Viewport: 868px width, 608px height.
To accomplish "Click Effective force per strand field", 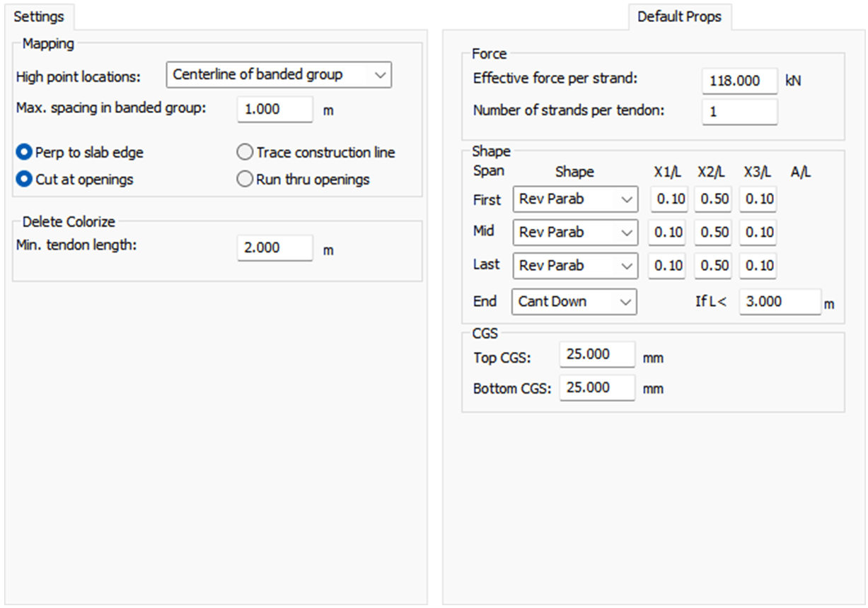I will 739,81.
